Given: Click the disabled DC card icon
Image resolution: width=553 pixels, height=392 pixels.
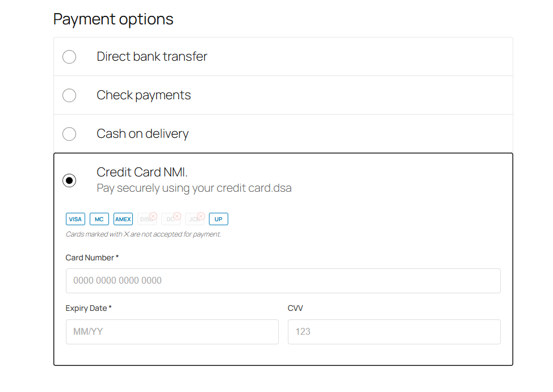Looking at the screenshot, I should coord(170,218).
